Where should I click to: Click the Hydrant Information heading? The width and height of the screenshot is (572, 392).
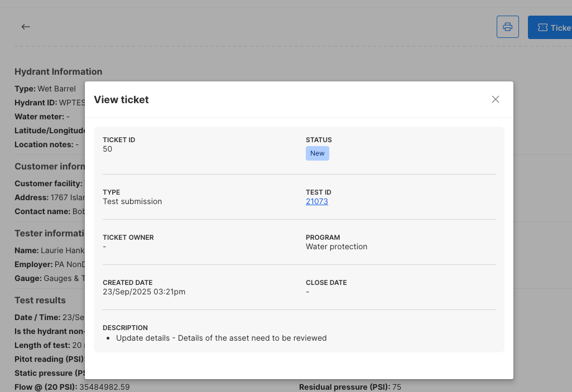58,71
